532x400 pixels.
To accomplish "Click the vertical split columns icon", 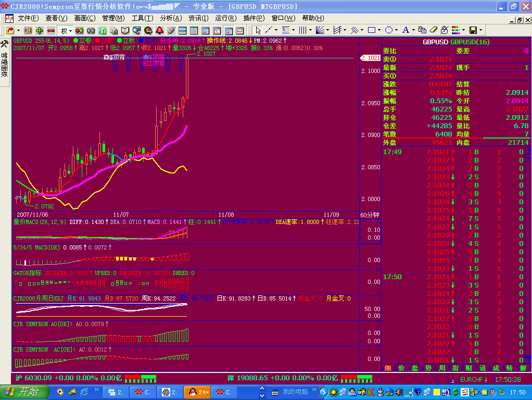I will (194, 31).
